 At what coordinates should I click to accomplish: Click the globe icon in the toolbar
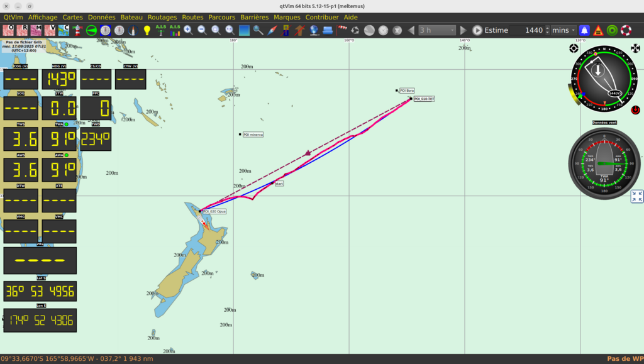pos(314,30)
